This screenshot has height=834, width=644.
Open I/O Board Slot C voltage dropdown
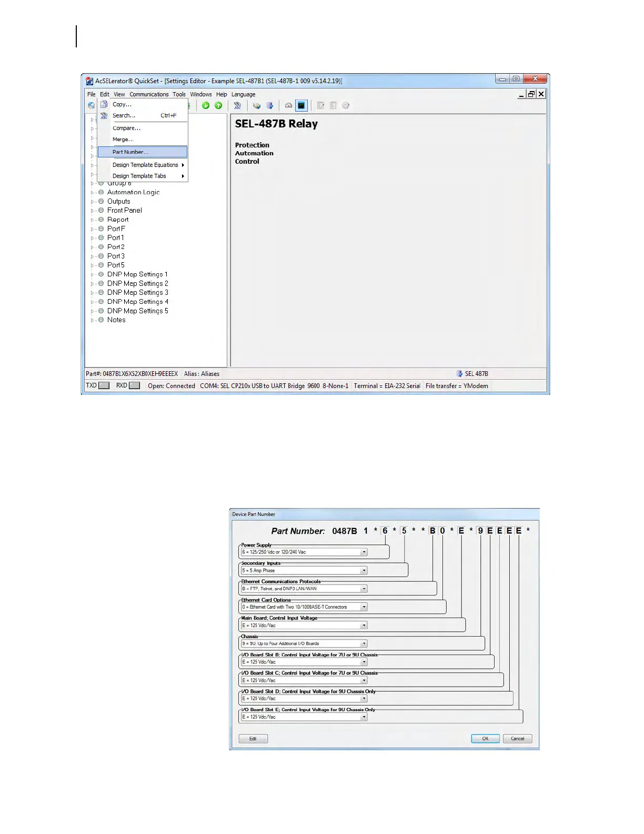[x=364, y=680]
